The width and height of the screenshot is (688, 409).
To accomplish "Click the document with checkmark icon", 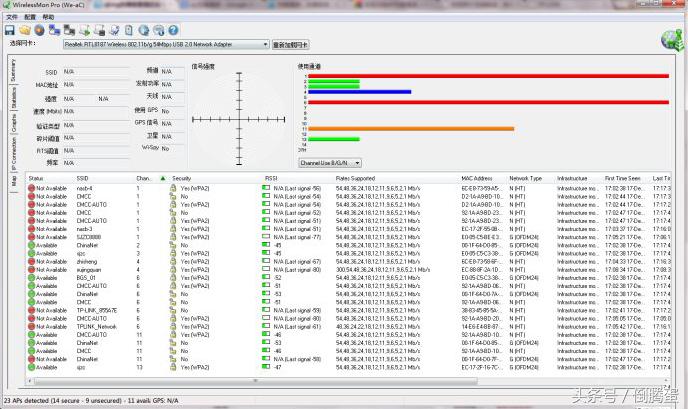I will pos(115,30).
